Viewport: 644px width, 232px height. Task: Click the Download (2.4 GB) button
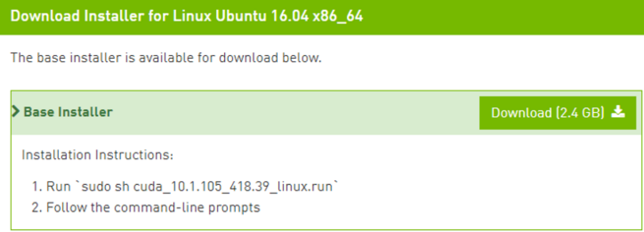click(557, 113)
